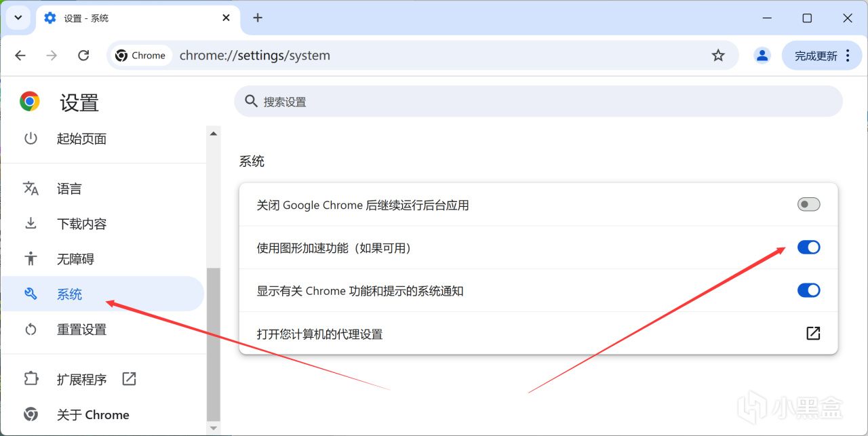
Task: Reload the page
Action: (x=83, y=56)
